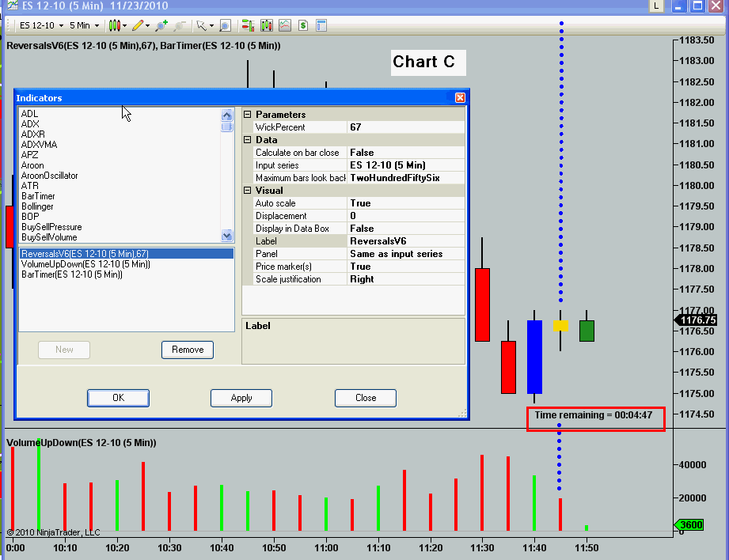Select the pencil drawing tools icon
Screen dimensions: 729x560
tap(138, 25)
